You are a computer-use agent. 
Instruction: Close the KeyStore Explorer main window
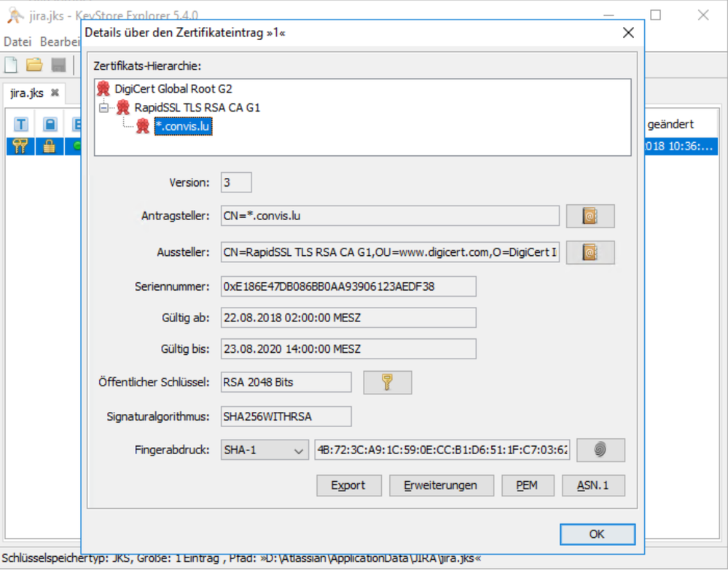click(703, 15)
